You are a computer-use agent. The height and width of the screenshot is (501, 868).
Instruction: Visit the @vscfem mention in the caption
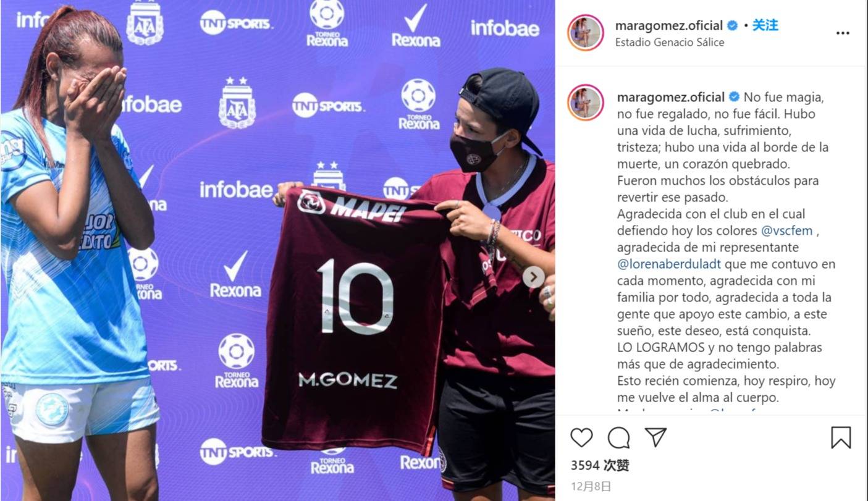pyautogui.click(x=786, y=230)
